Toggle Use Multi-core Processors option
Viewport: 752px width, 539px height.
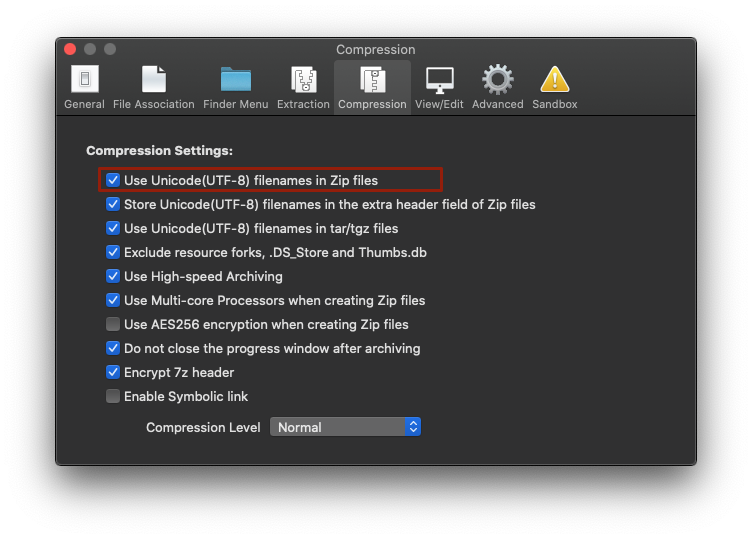[113, 300]
